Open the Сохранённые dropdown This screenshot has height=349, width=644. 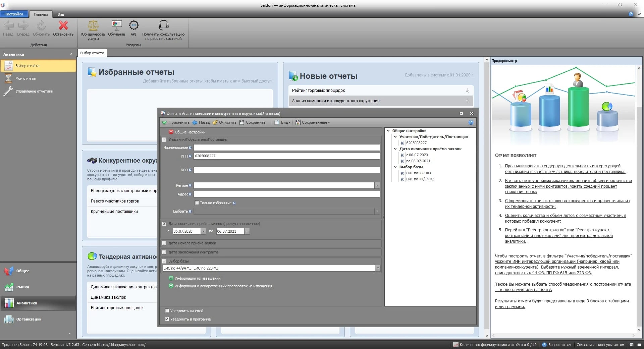(x=313, y=122)
